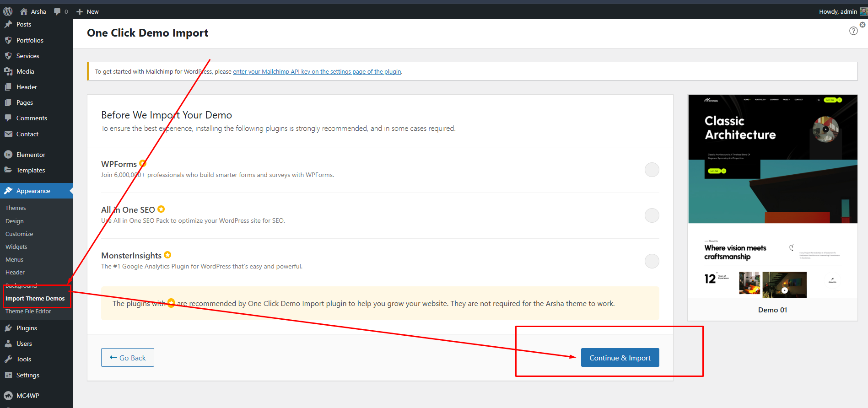This screenshot has width=868, height=408.
Task: Click the admin avatar in the top bar
Action: [x=864, y=11]
